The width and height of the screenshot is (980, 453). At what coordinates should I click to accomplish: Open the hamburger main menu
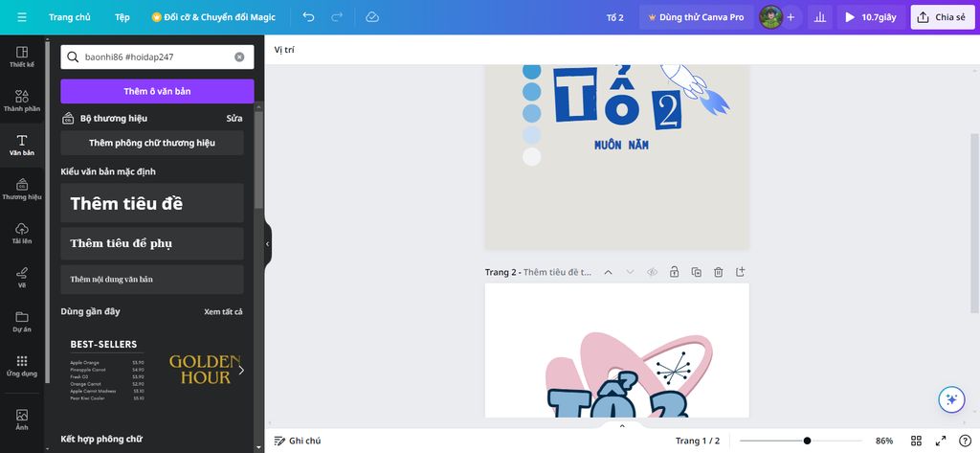22,17
